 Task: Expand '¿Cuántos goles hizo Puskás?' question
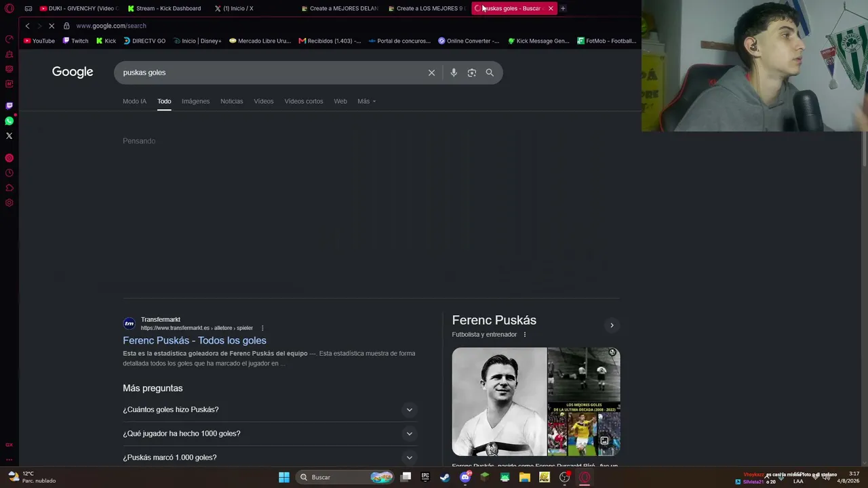269,409
